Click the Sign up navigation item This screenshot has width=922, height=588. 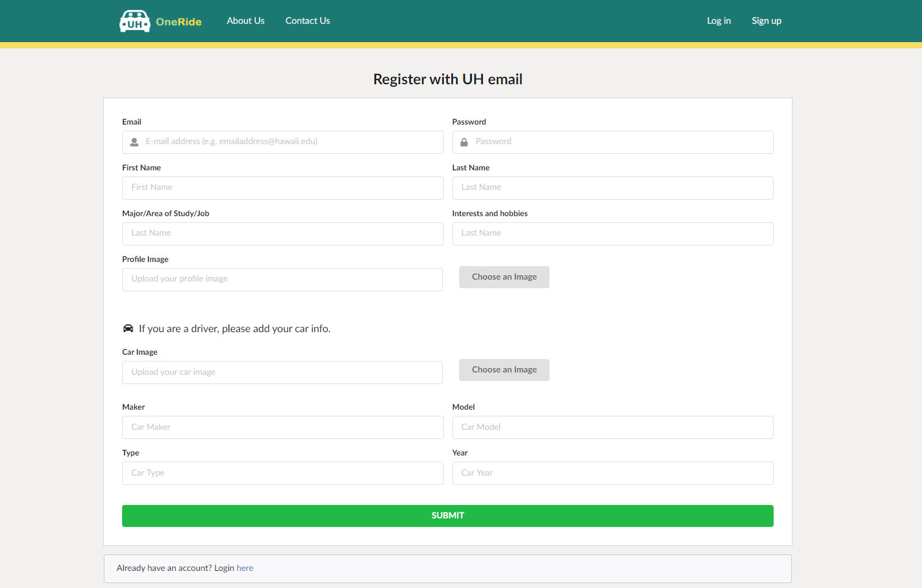(x=766, y=21)
